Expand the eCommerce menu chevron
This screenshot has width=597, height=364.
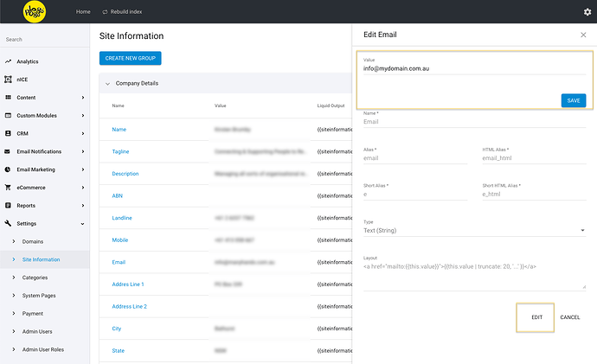click(82, 187)
